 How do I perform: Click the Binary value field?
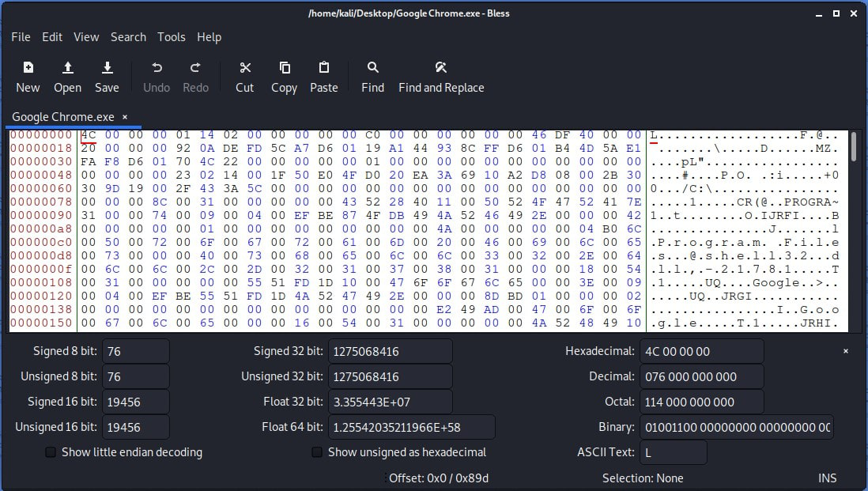(x=737, y=427)
